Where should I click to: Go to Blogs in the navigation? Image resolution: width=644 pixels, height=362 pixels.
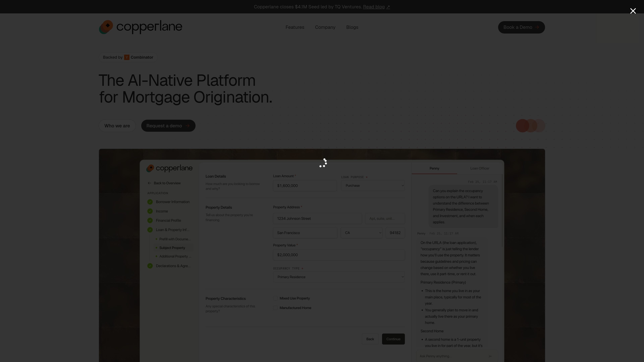click(x=352, y=27)
